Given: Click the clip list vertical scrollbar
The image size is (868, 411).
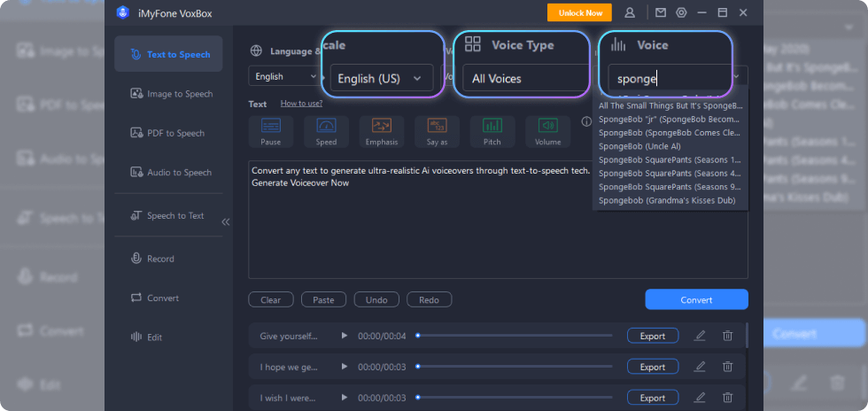Looking at the screenshot, I should click(x=748, y=336).
